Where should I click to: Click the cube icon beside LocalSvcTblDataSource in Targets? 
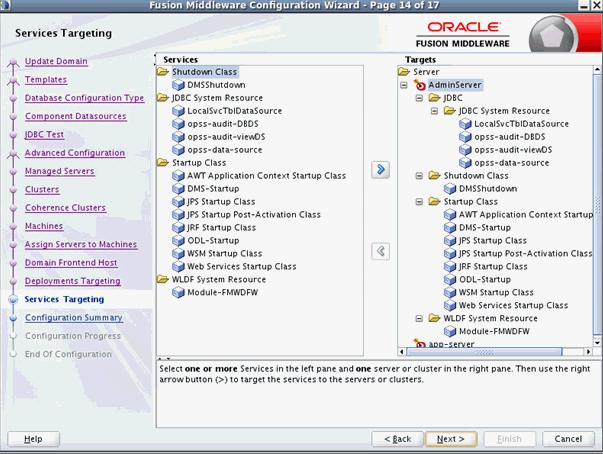point(465,124)
